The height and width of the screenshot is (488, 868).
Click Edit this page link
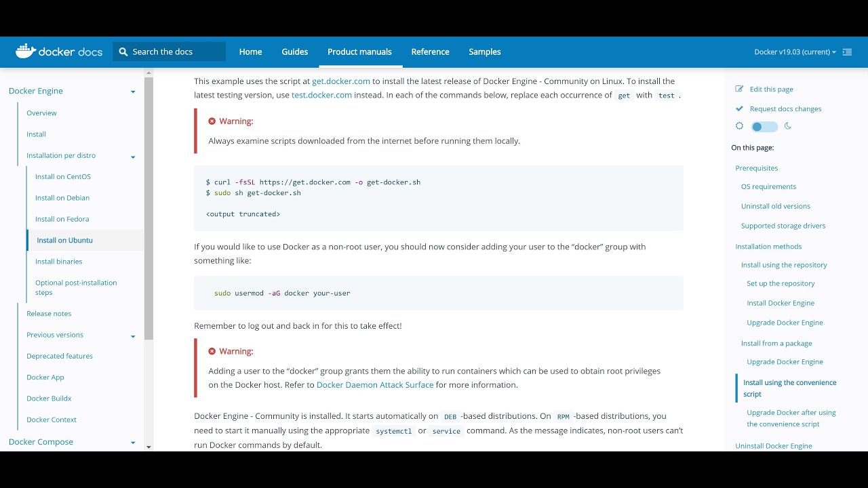click(x=772, y=89)
